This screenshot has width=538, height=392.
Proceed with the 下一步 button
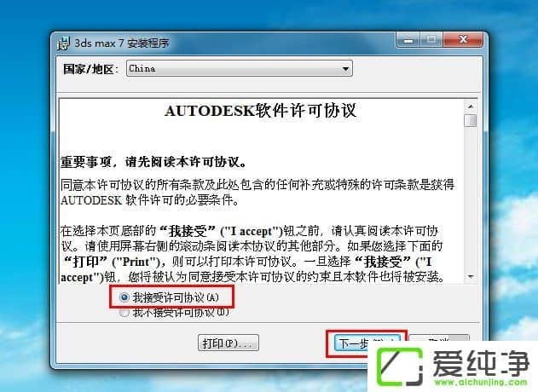366,343
